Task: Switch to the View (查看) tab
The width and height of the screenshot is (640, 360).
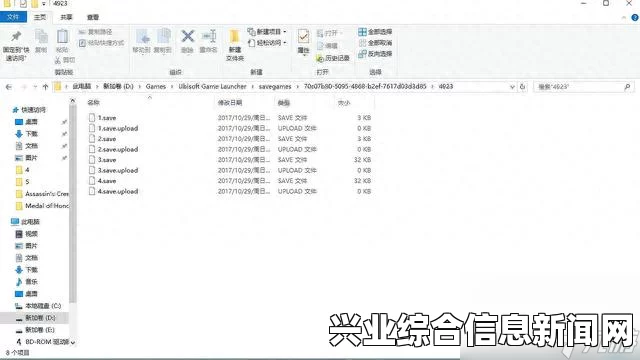Action: click(93, 17)
